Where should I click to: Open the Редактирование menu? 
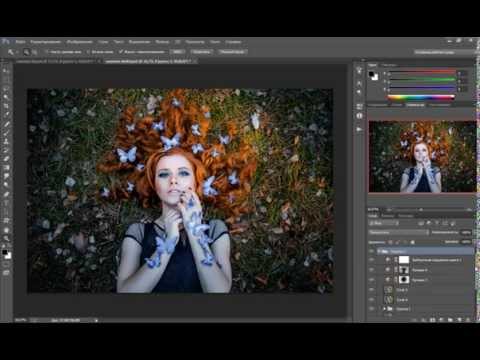click(46, 42)
